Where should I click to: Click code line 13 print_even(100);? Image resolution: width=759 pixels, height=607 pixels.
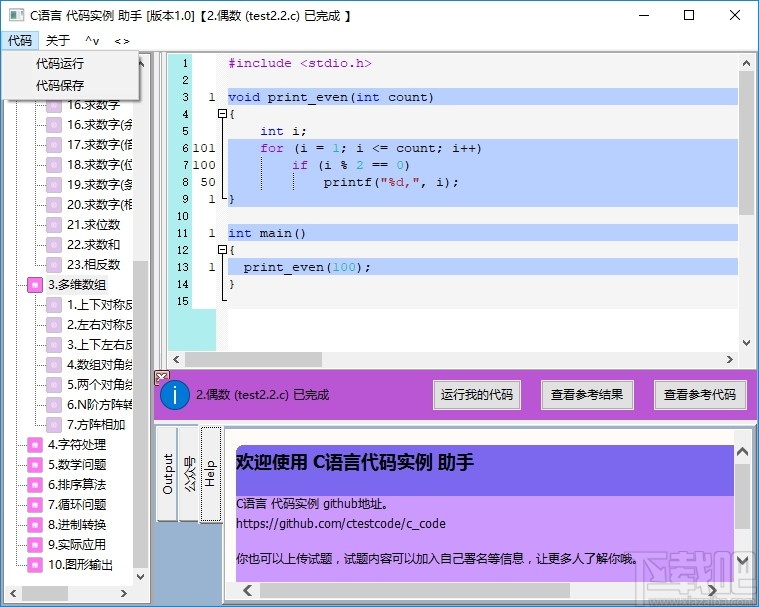click(x=483, y=267)
